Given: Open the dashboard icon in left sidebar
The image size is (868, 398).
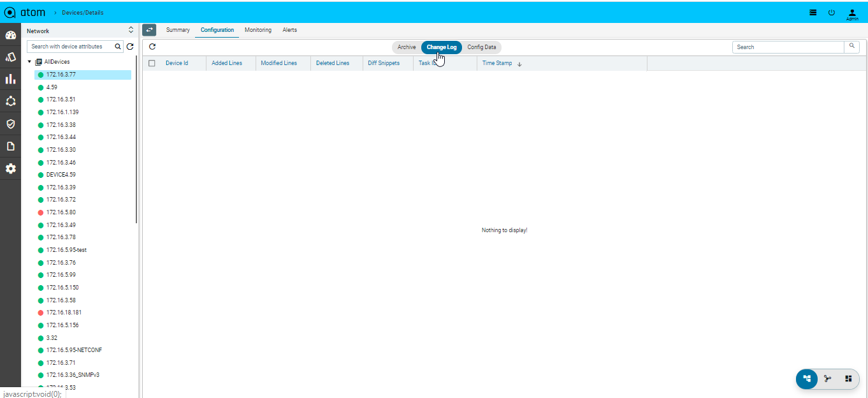Looking at the screenshot, I should [10, 35].
